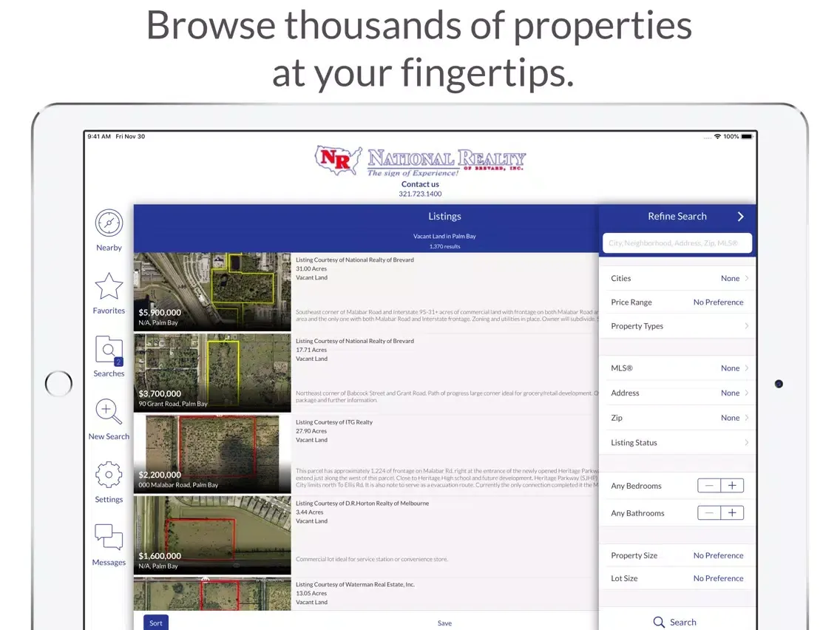Click 'Listing Courtesy of ITG Realty'
840x630 pixels.
tap(334, 422)
